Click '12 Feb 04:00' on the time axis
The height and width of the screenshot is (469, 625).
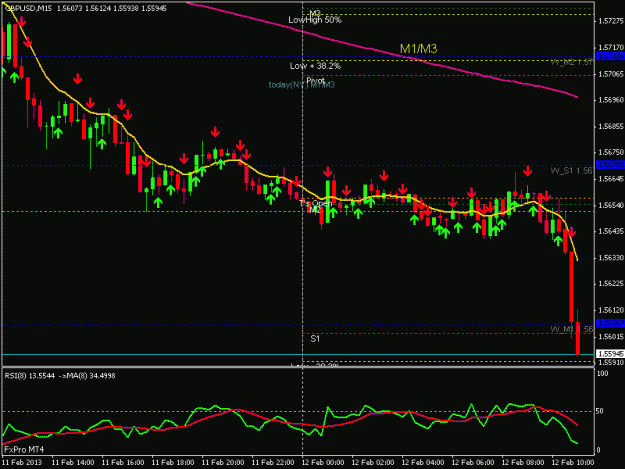click(x=423, y=463)
